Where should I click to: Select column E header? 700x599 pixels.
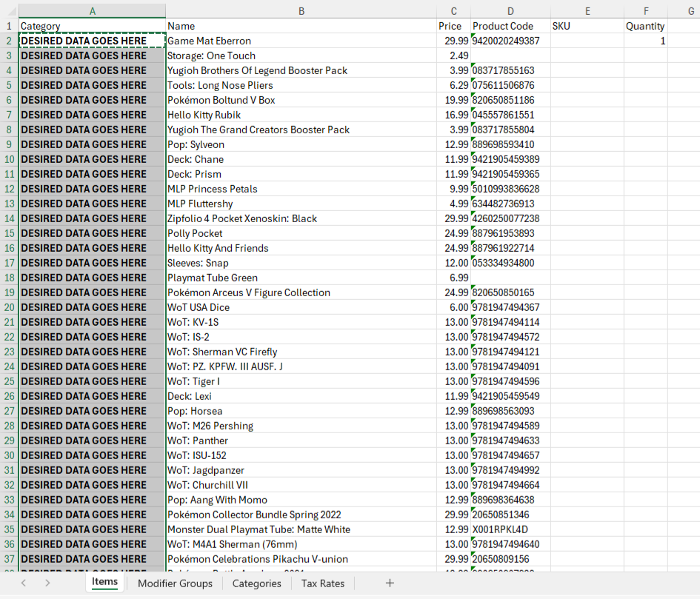[587, 11]
